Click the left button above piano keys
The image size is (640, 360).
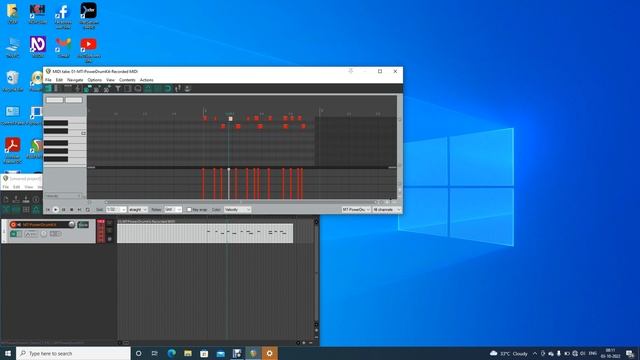tap(55, 100)
